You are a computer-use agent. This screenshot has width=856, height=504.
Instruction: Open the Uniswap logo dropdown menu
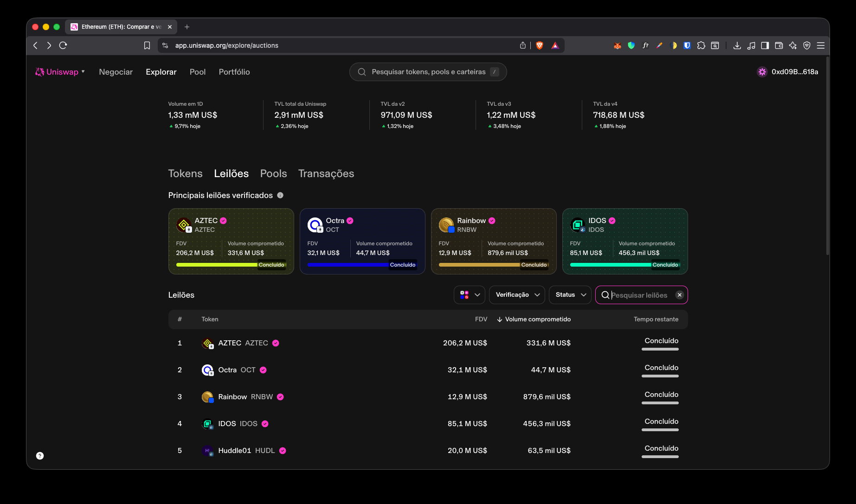(60, 72)
